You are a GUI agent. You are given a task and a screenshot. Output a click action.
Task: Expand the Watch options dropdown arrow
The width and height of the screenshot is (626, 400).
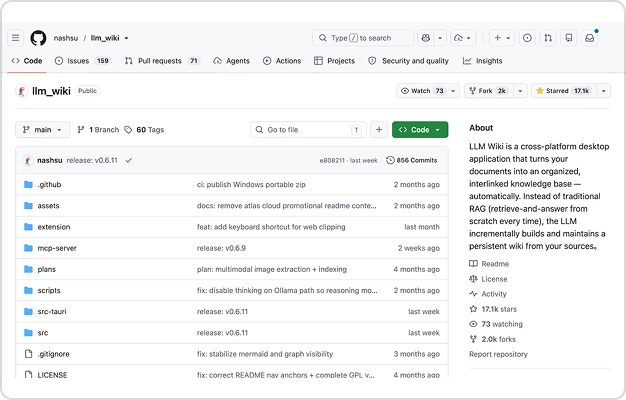coord(453,91)
